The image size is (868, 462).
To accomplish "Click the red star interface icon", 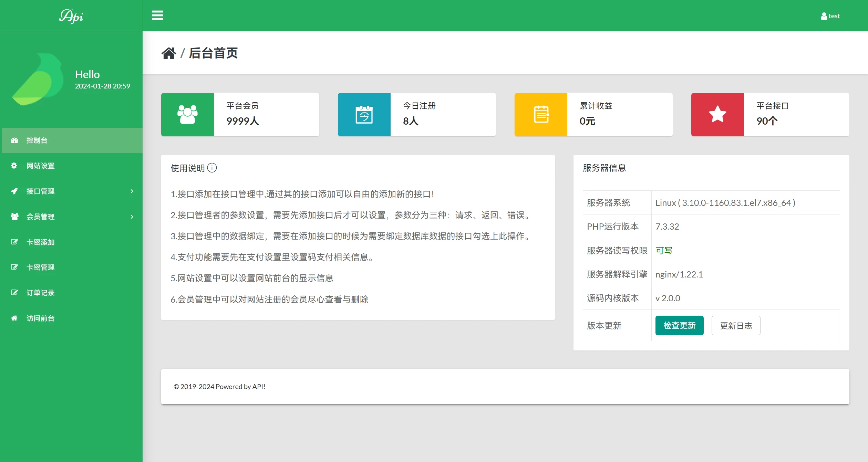I will [717, 115].
